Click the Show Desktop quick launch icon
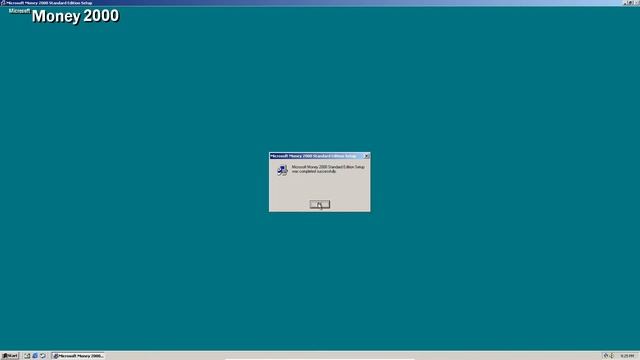 point(27,356)
